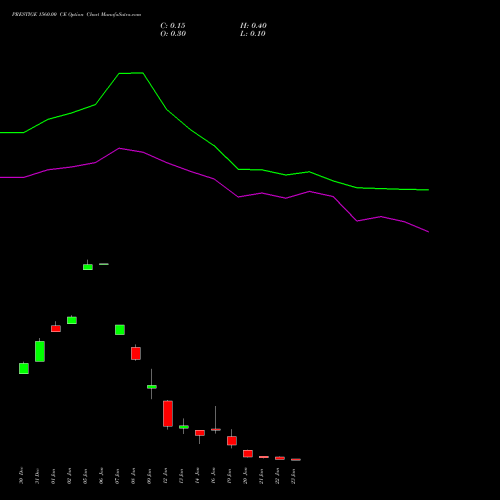
Task: Click the '21 Jan' date axis label
Action: pyautogui.click(x=261, y=476)
